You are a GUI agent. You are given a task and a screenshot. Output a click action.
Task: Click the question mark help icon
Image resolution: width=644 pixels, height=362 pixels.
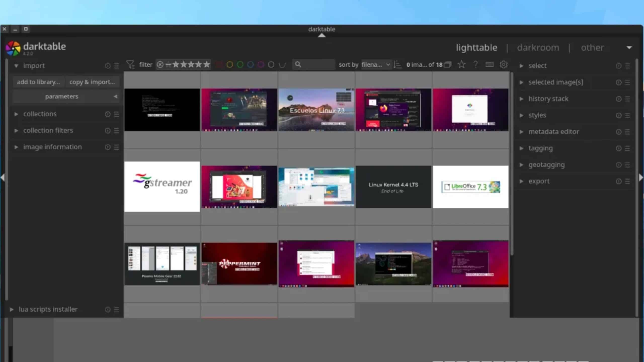pyautogui.click(x=475, y=65)
